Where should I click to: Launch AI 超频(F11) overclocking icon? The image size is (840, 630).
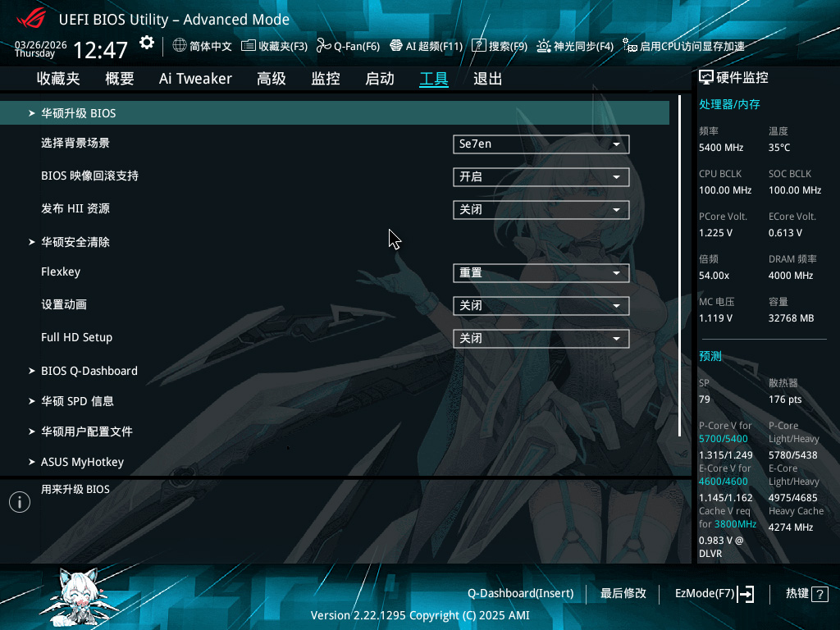(x=395, y=46)
